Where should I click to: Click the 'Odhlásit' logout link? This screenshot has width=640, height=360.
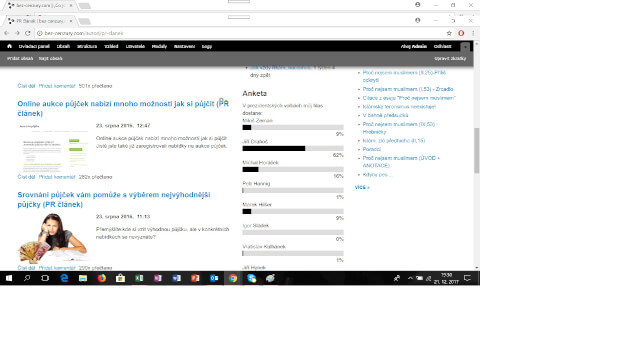click(x=442, y=47)
